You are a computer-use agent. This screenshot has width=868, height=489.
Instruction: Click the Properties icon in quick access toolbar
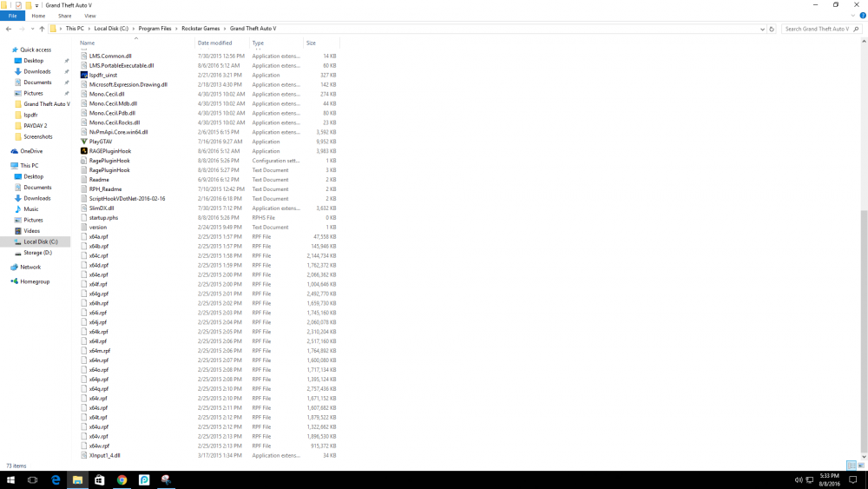(18, 5)
